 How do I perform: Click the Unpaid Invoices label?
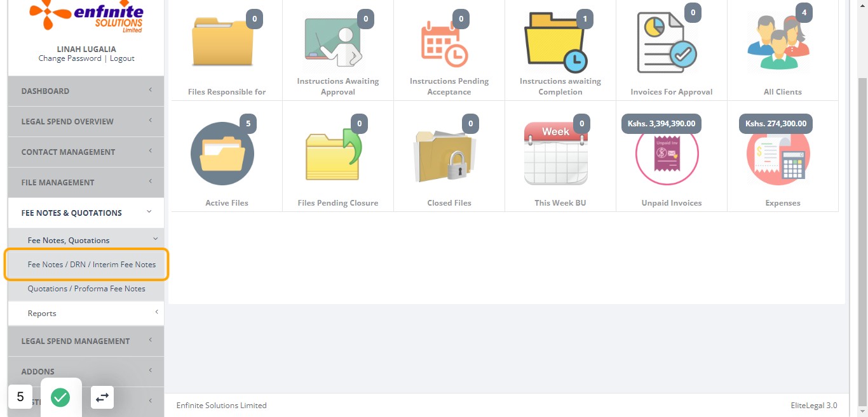pos(672,203)
